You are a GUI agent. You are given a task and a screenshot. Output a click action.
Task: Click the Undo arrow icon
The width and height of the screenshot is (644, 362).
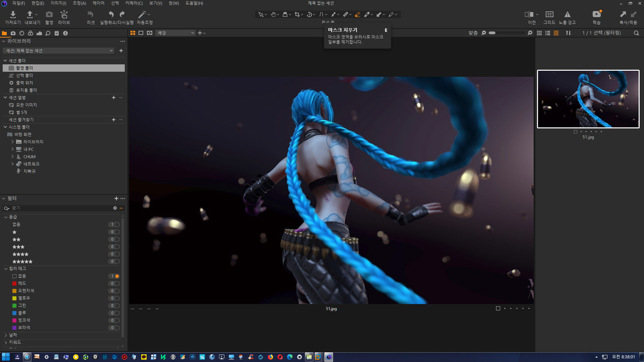[111, 14]
